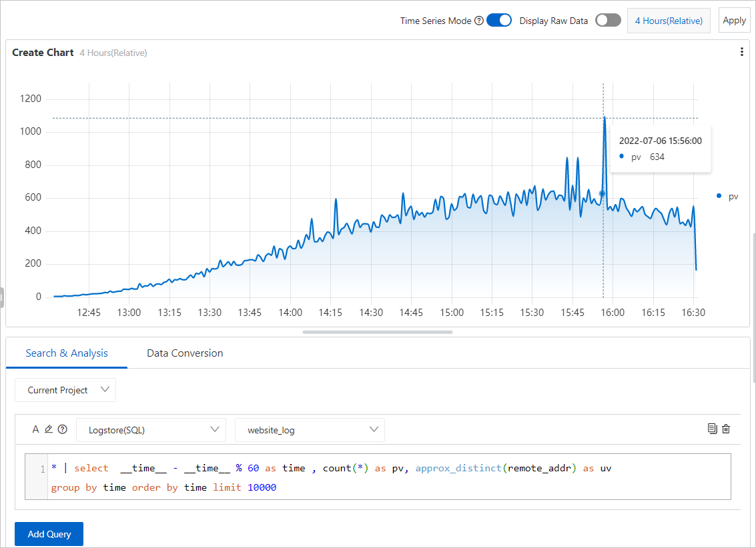
Task: Click the 'A' font icon in query toolbar
Action: click(x=36, y=429)
